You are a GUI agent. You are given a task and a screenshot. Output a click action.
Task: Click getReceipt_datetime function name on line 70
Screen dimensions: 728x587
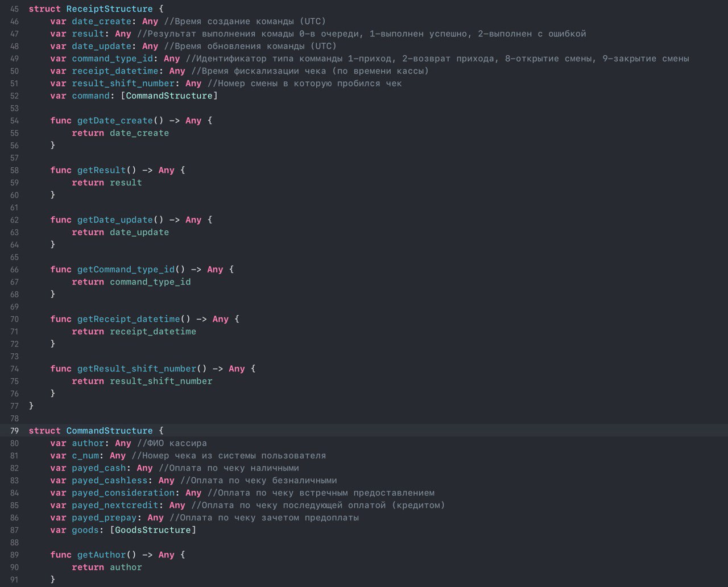(x=129, y=319)
